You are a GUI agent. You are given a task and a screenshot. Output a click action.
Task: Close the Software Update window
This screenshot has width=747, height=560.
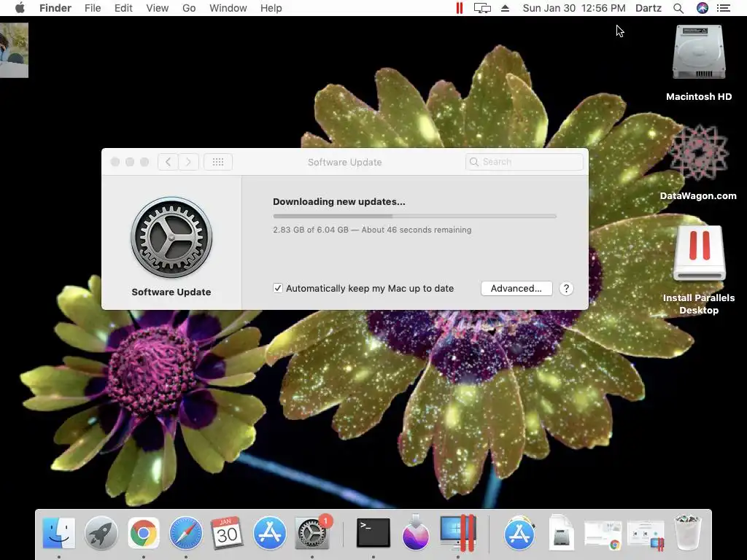pyautogui.click(x=115, y=162)
